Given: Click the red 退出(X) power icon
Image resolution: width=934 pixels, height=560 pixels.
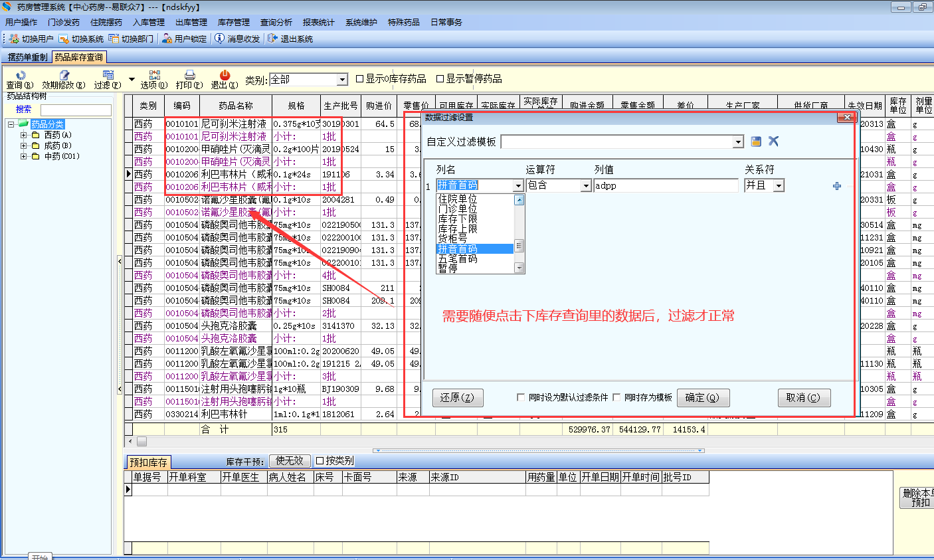Looking at the screenshot, I should click(x=225, y=75).
